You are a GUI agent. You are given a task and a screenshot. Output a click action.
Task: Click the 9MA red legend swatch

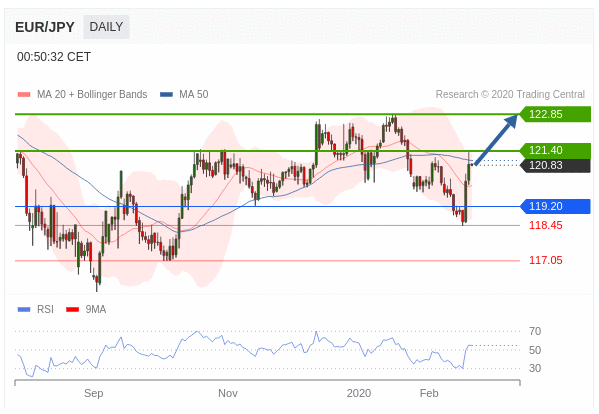pos(73,309)
